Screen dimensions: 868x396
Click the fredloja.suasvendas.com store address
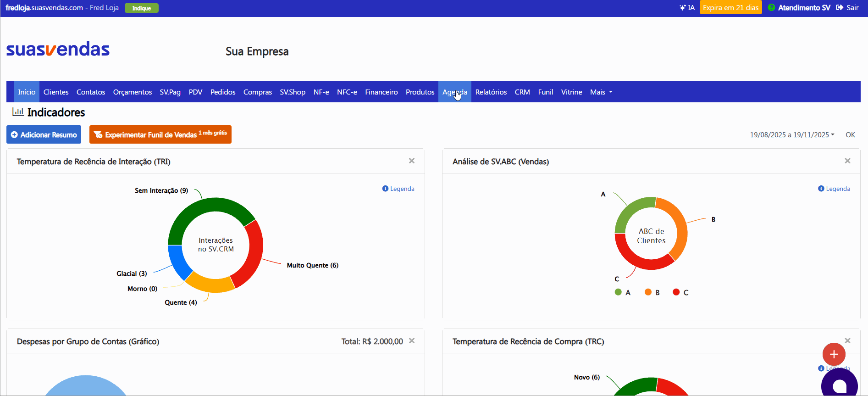click(x=44, y=8)
